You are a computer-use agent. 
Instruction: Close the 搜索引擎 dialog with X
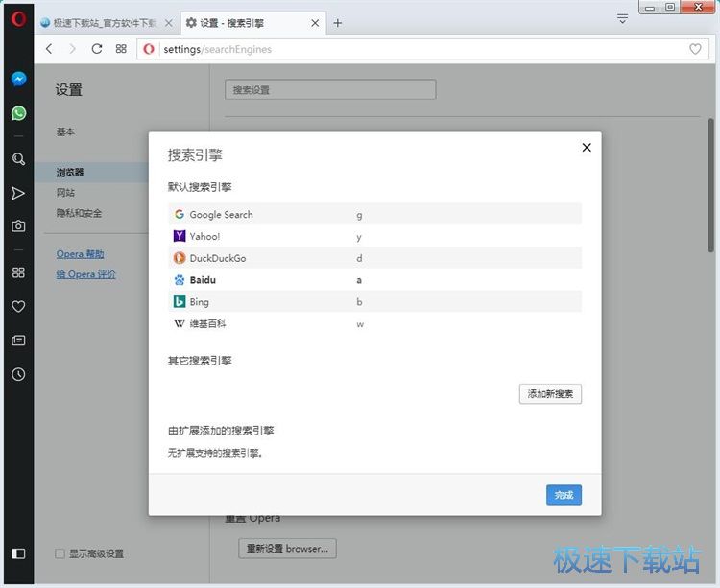587,147
